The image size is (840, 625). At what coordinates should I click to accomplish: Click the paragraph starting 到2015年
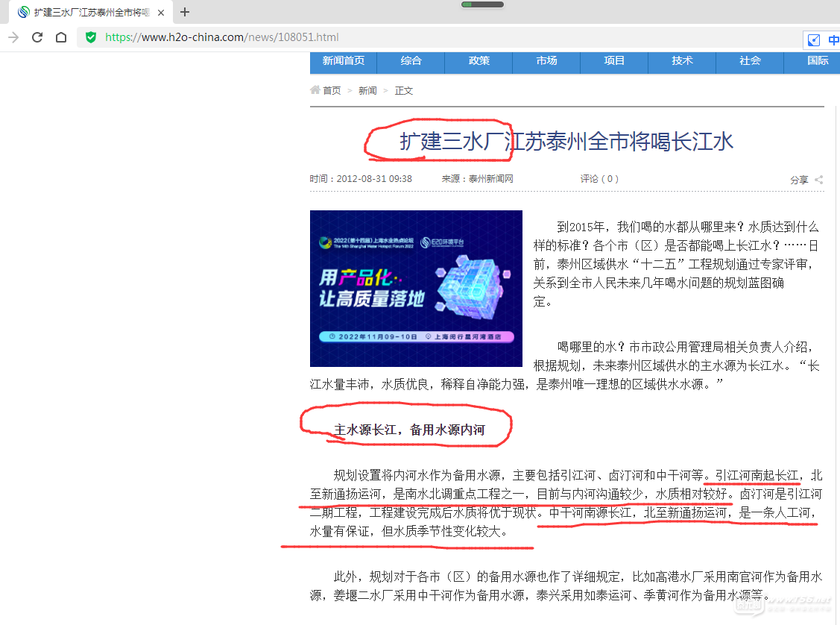[x=676, y=264]
